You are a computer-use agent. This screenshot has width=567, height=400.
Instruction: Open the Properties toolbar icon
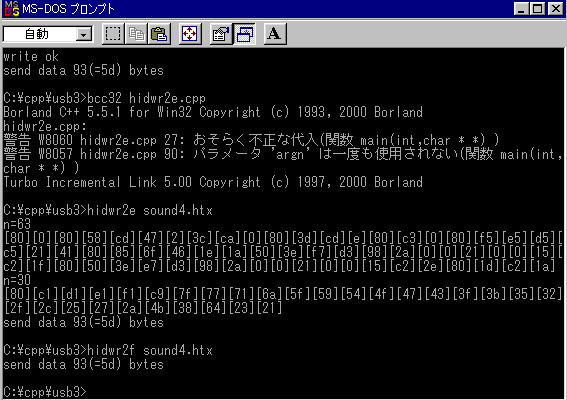tap(221, 34)
